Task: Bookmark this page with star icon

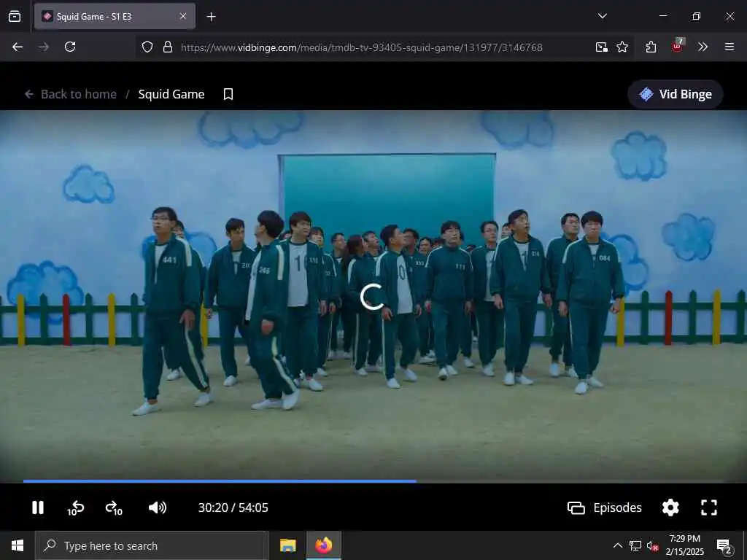Action: [622, 47]
